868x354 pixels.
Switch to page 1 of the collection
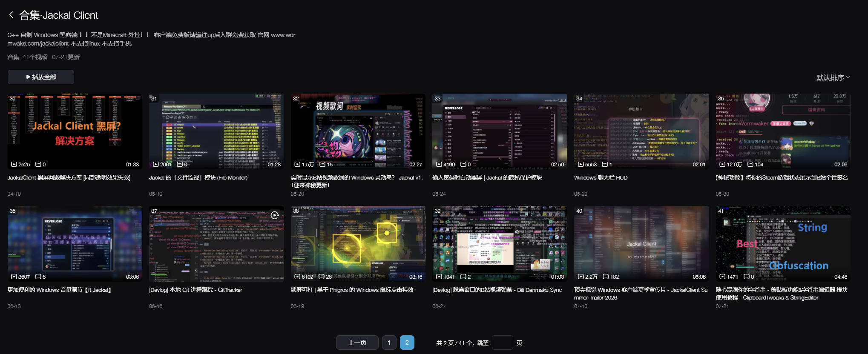(x=389, y=343)
